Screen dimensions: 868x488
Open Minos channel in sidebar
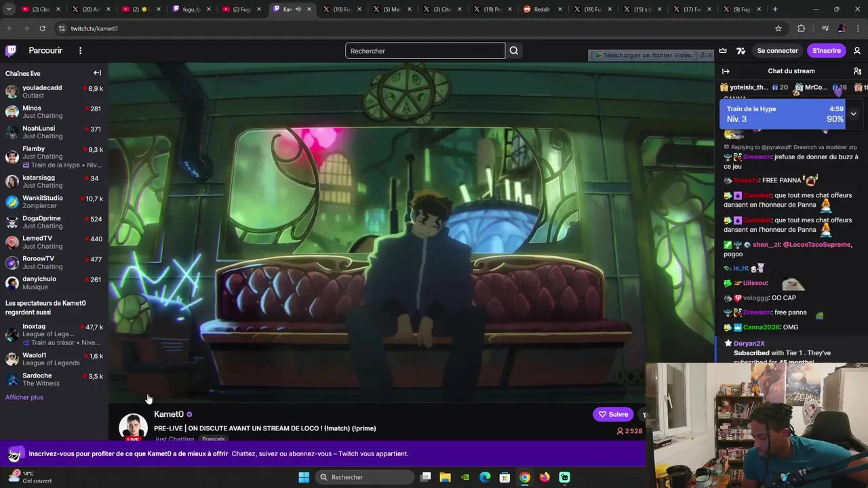click(x=54, y=112)
